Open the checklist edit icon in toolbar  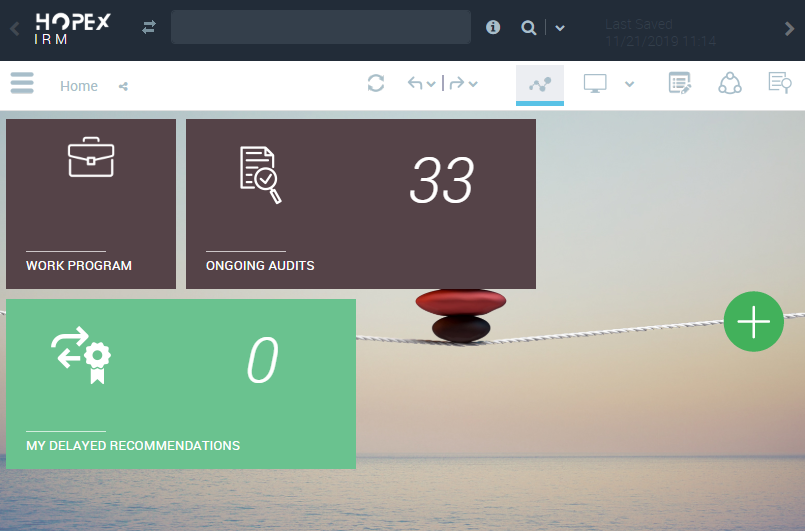point(680,84)
